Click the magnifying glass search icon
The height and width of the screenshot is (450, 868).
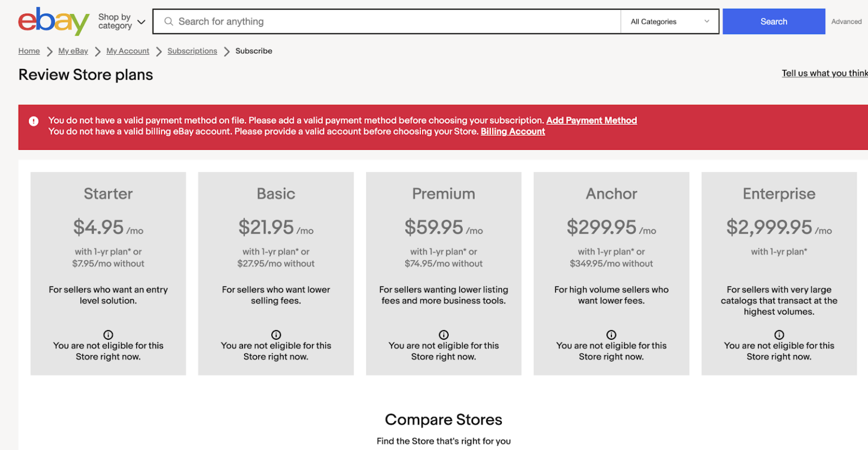[x=168, y=21]
